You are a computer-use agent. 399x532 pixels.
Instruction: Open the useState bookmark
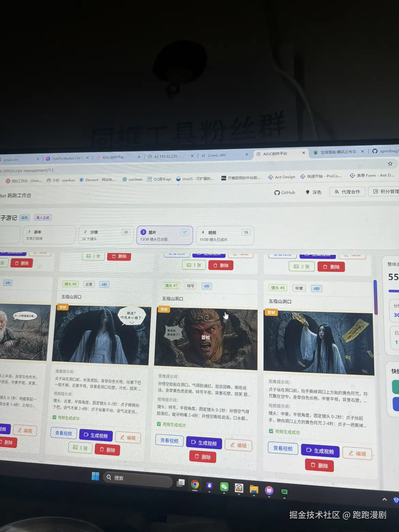(133, 179)
